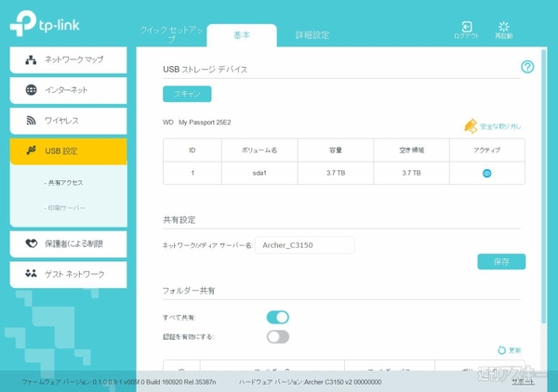Viewport: 558px width, 392px height.
Task: Select USB 設定 menu
Action: pyautogui.click(x=68, y=151)
